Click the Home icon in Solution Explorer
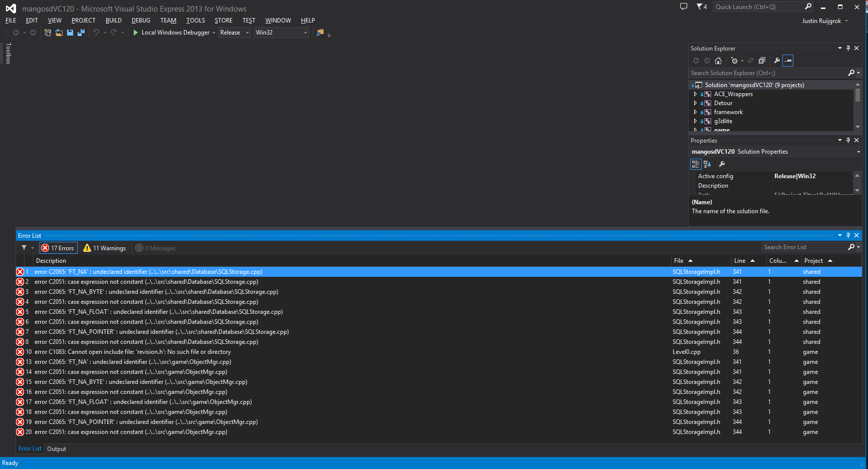Viewport: 868px width, 469px height. (x=718, y=61)
